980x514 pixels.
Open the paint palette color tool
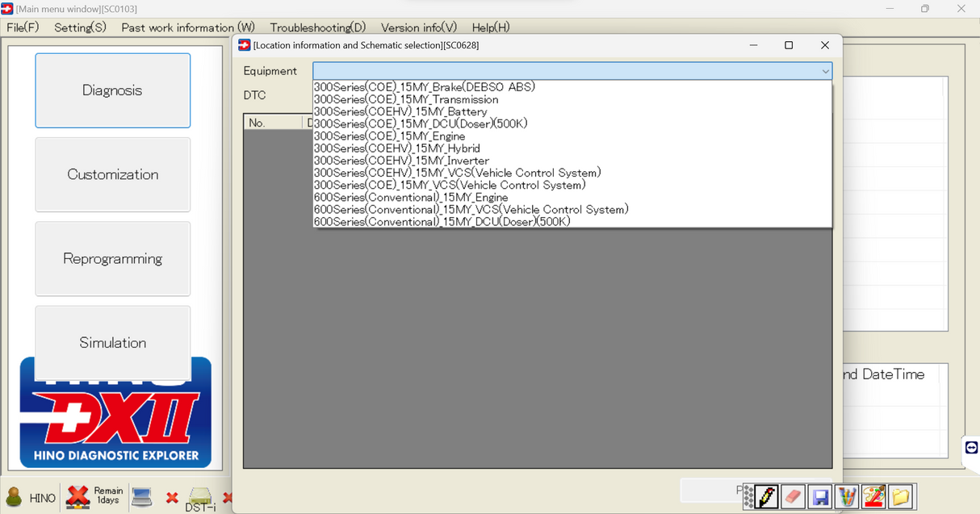tap(873, 496)
